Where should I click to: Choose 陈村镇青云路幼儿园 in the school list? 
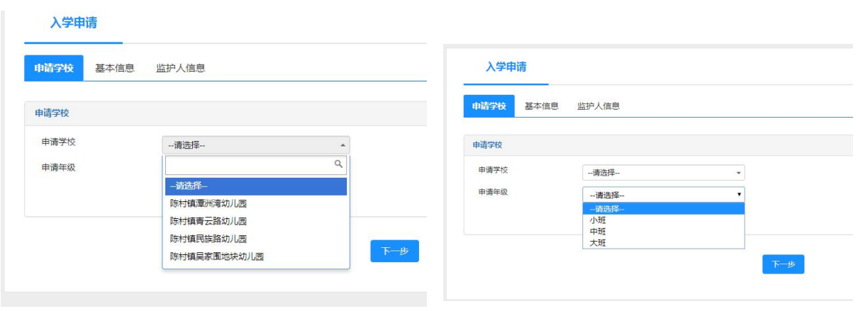[208, 221]
